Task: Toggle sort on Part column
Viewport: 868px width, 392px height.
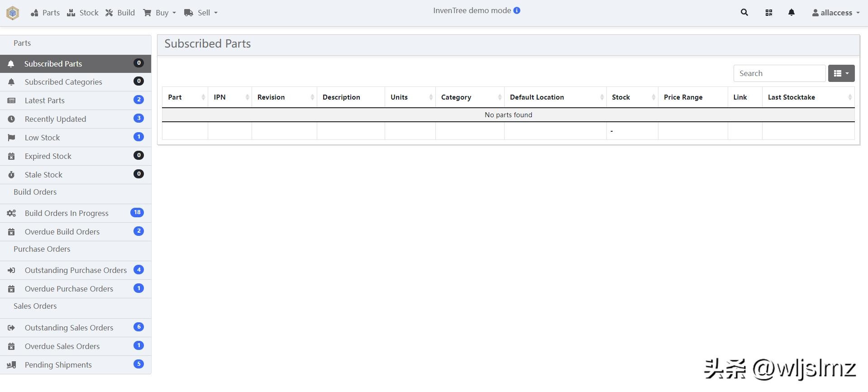Action: pyautogui.click(x=185, y=97)
